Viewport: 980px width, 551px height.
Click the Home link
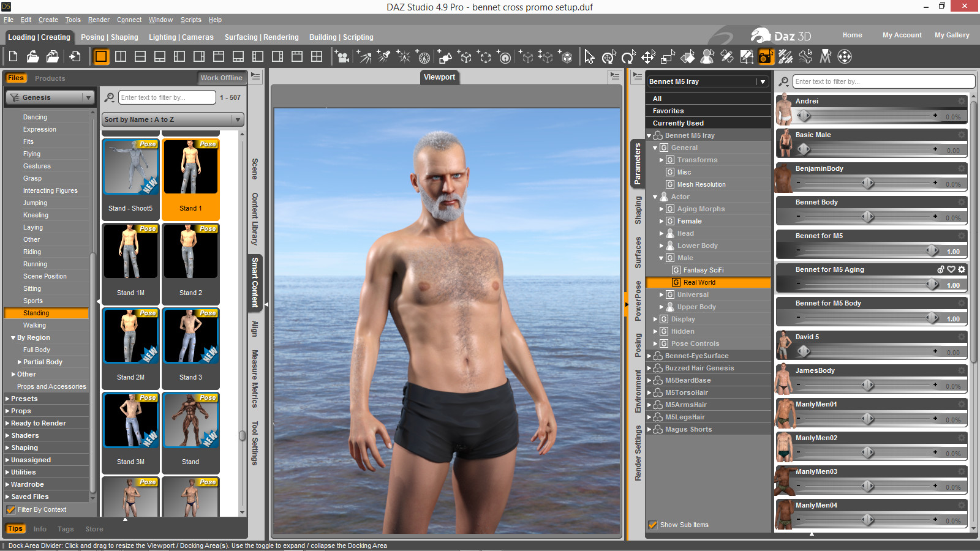coord(852,35)
